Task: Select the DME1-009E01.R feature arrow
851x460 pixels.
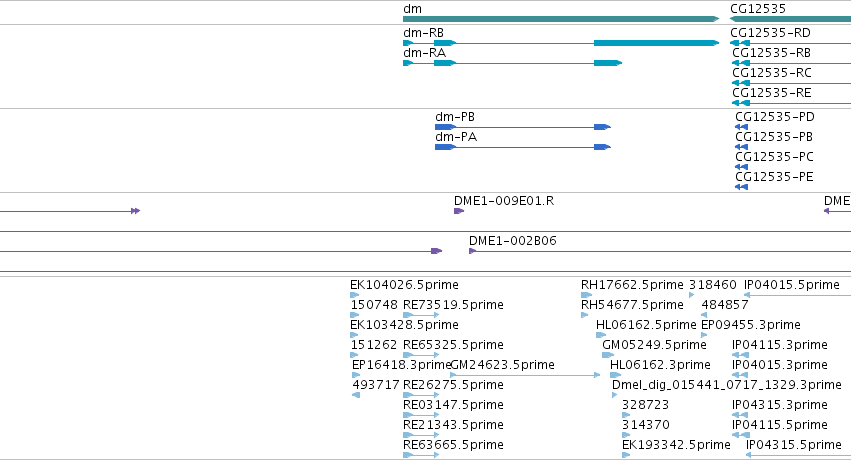Action: [x=459, y=211]
